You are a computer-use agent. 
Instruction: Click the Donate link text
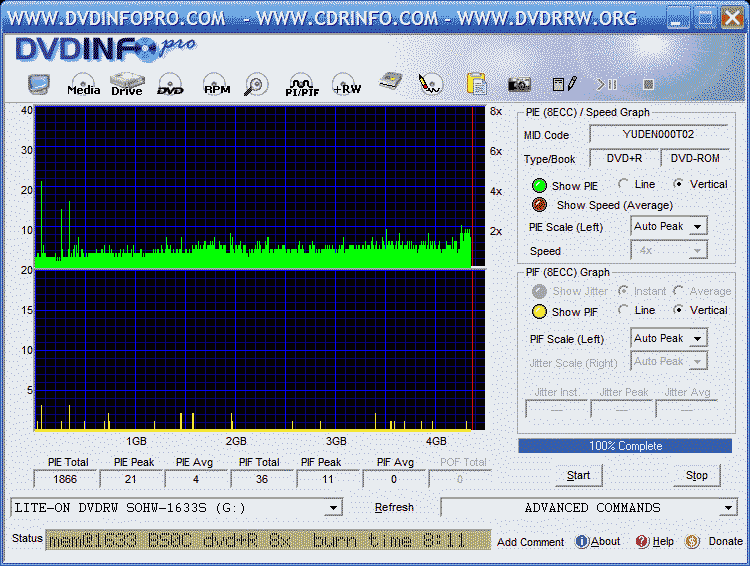725,541
